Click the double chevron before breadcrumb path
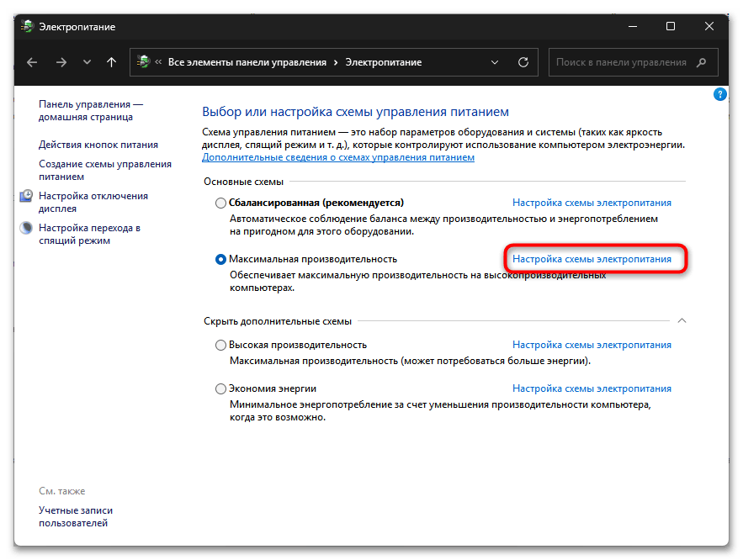 (x=158, y=61)
